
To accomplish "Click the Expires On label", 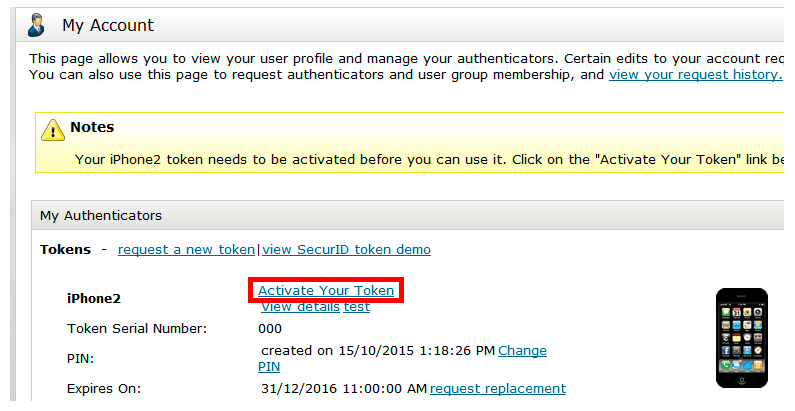I will [104, 388].
